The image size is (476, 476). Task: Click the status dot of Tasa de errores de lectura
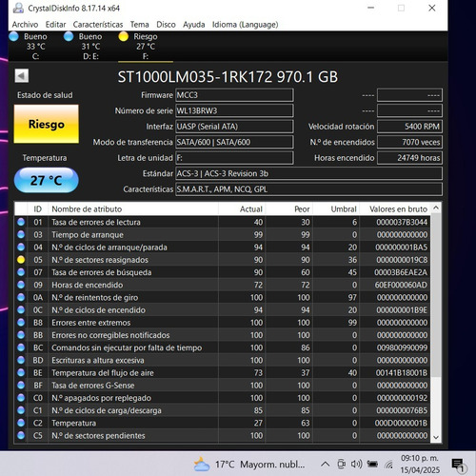[21, 222]
